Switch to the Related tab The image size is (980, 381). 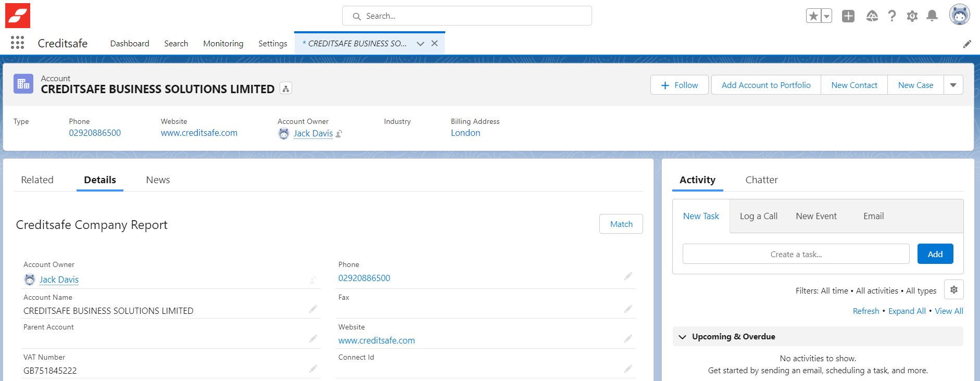point(37,180)
